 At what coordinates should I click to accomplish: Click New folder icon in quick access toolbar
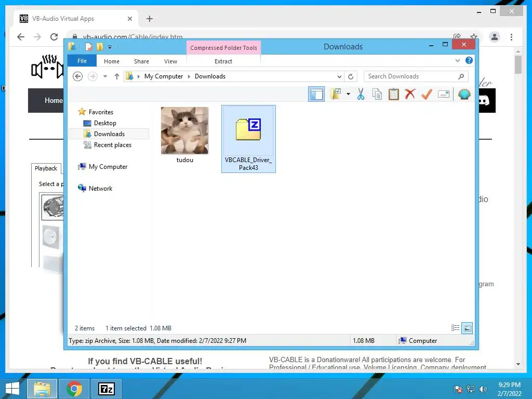tap(100, 46)
